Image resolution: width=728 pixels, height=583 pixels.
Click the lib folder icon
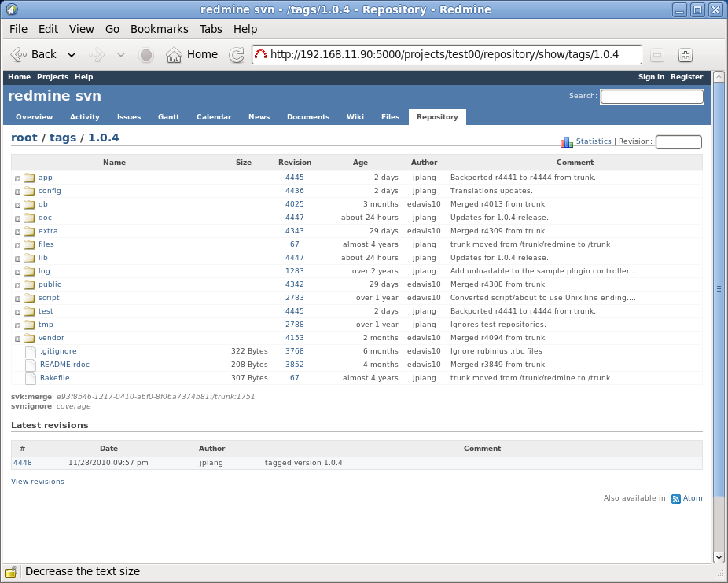point(29,258)
